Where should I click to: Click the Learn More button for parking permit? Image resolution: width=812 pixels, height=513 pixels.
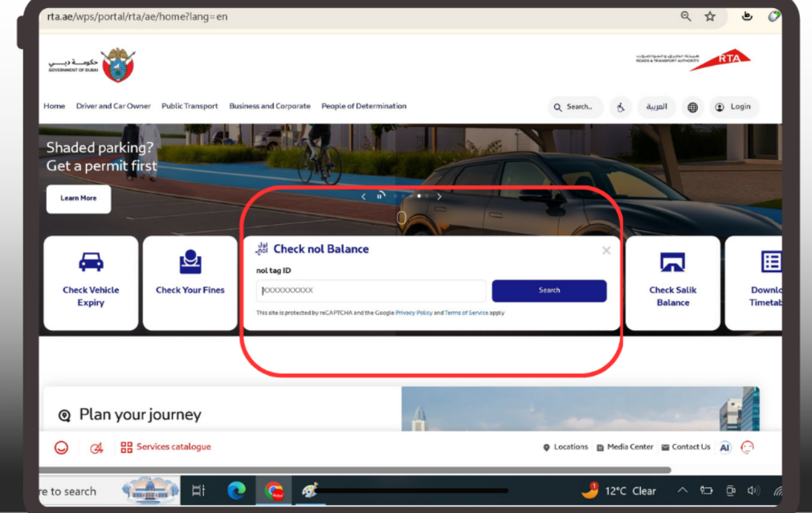[78, 198]
